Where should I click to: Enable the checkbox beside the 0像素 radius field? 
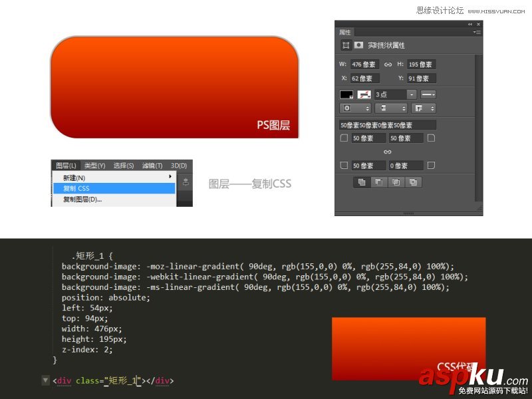[431, 166]
